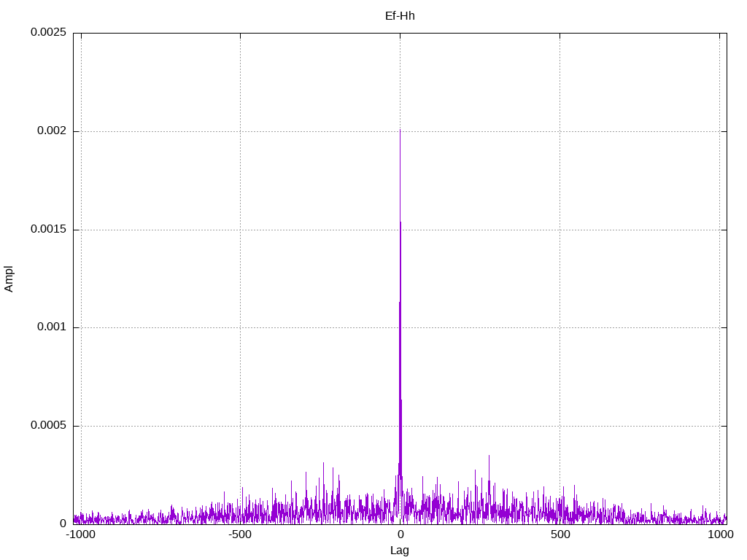Click the tip of the central peak
This screenshot has height=560, width=747.
point(400,130)
